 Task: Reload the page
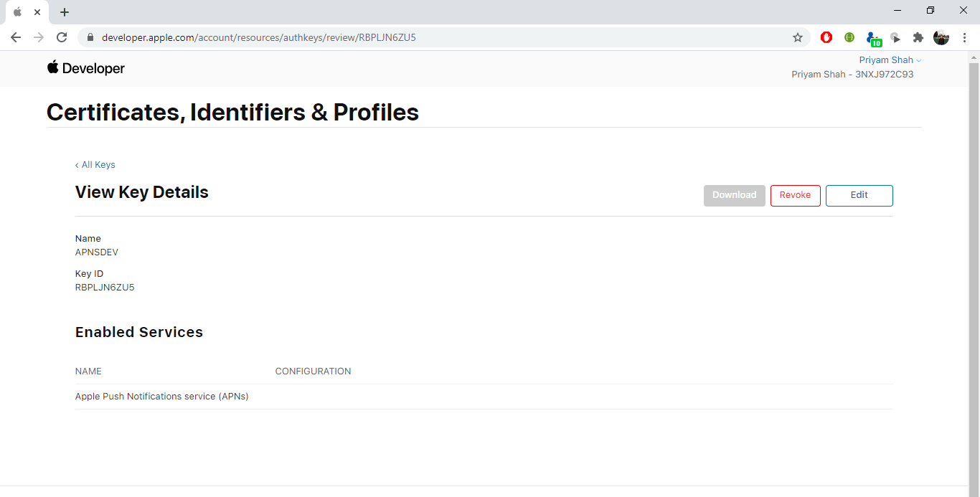62,37
